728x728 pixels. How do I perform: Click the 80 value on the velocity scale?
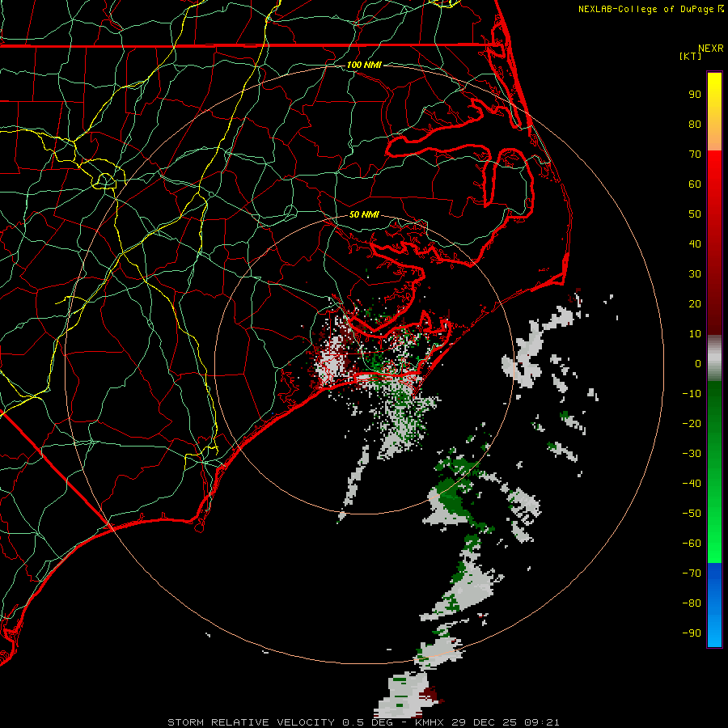[695, 124]
